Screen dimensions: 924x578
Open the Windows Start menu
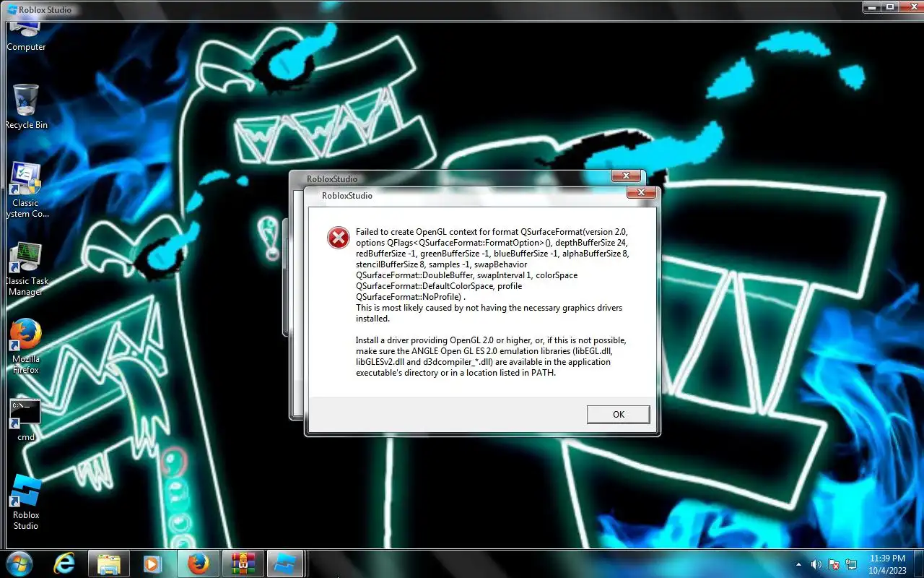[19, 564]
